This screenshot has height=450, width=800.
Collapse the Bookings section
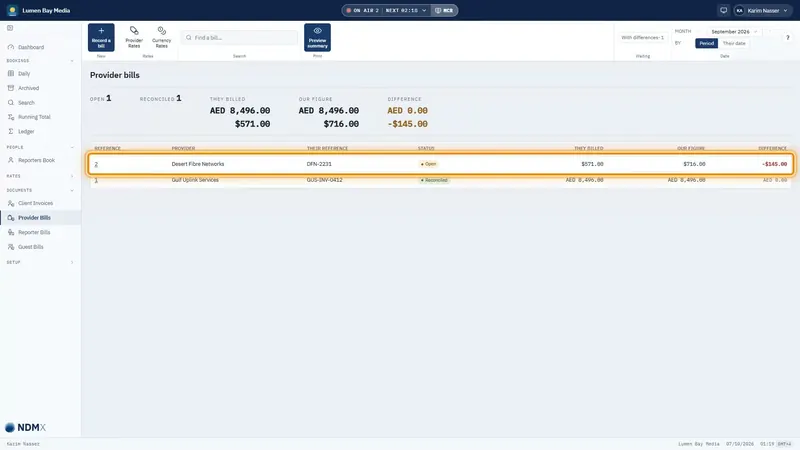[x=72, y=61]
